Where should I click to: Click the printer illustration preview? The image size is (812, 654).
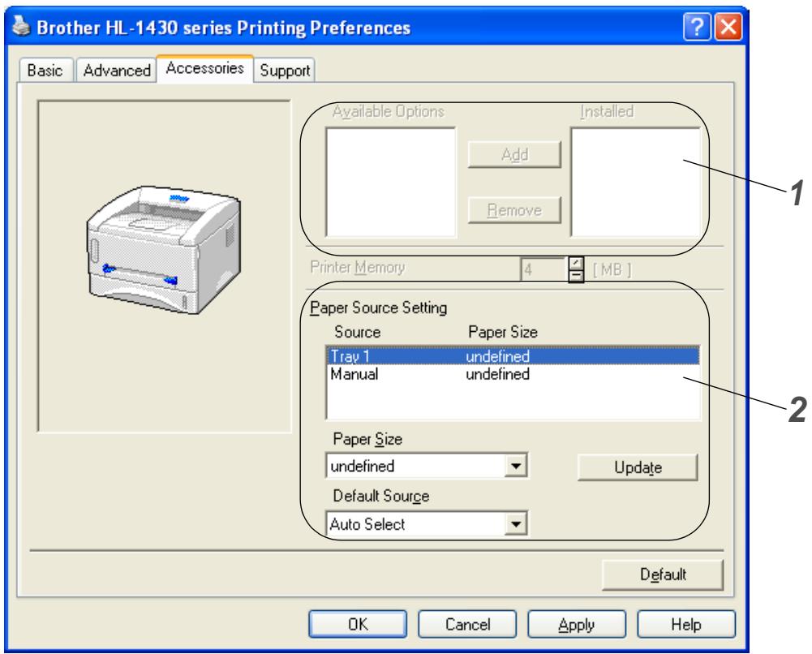coord(164,250)
